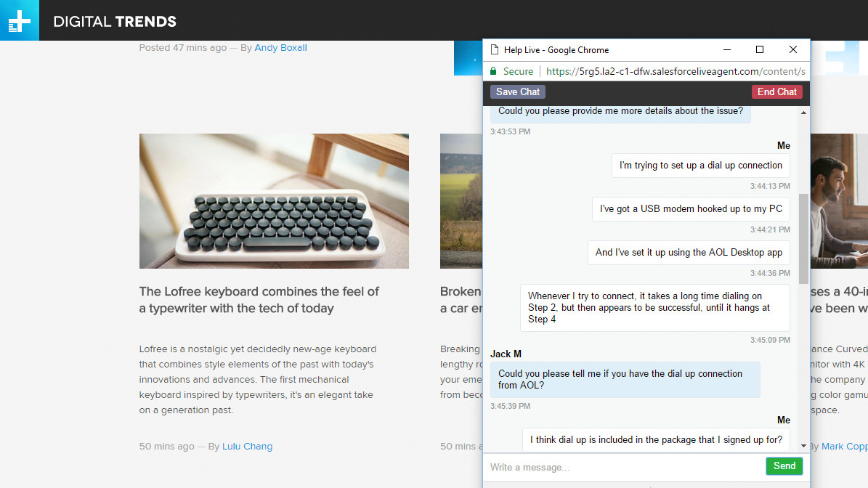Maximize the Help Live chat window
868x488 pixels.
point(760,50)
